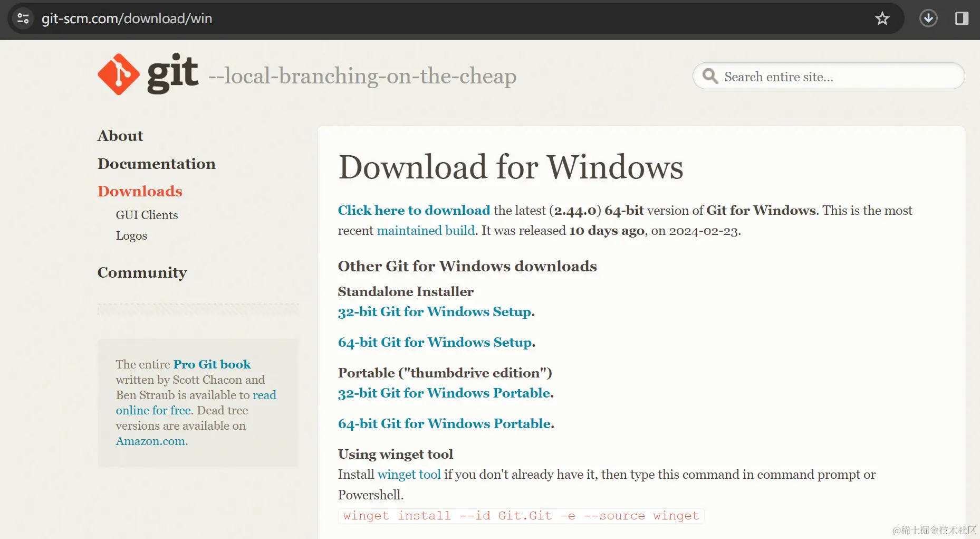Open the 'winget tool' link
The image size is (980, 539).
(x=409, y=475)
